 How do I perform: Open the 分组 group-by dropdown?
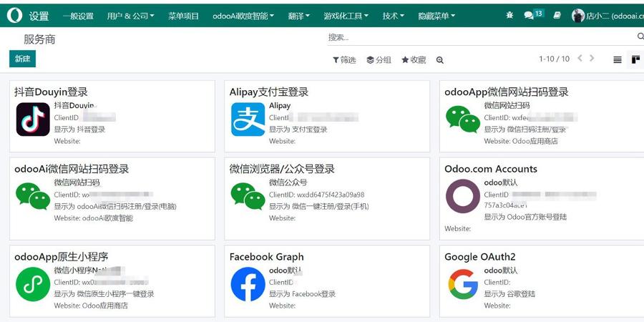(x=379, y=60)
